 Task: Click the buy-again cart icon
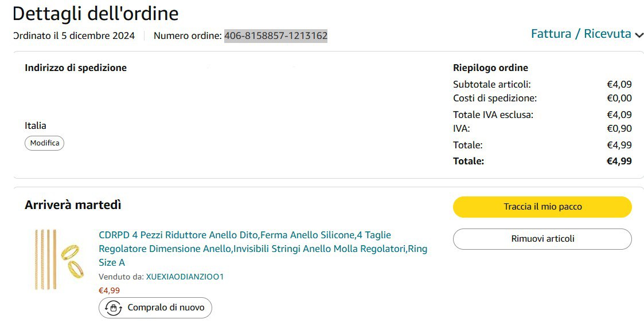113,308
